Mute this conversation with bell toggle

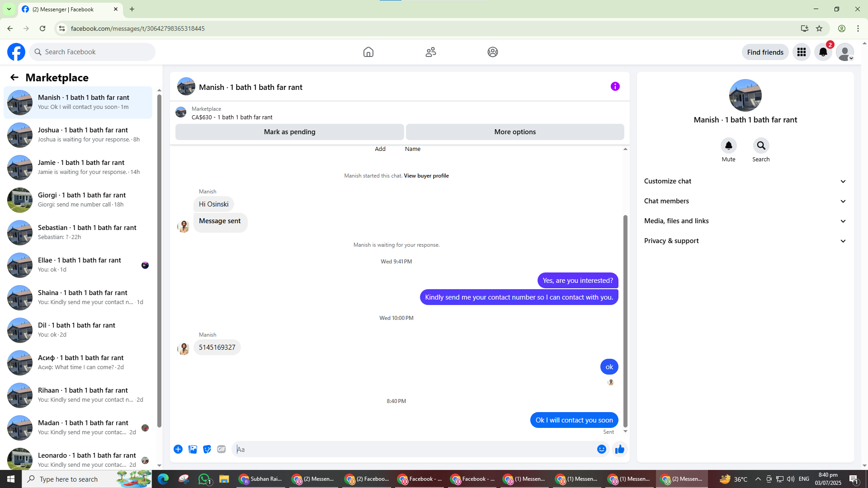(728, 146)
